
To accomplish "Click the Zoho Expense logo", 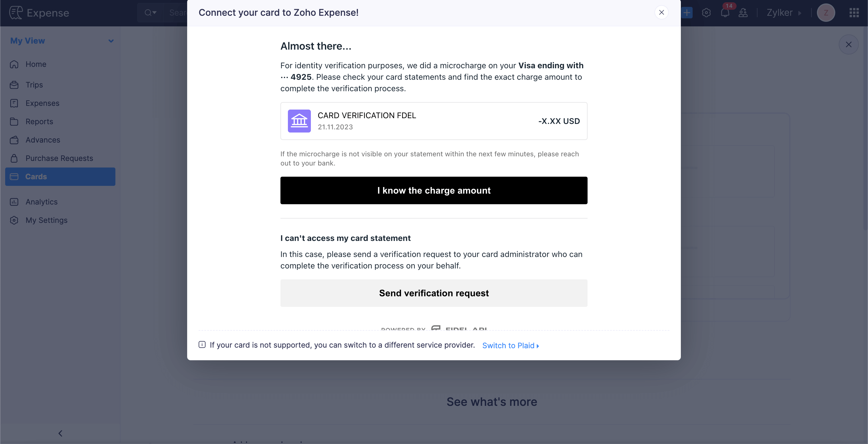I will point(39,13).
